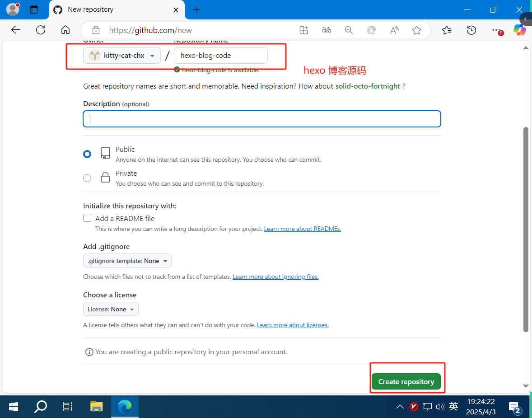Click the browser profile avatar icon
The height and width of the screenshot is (418, 532).
(x=13, y=9)
